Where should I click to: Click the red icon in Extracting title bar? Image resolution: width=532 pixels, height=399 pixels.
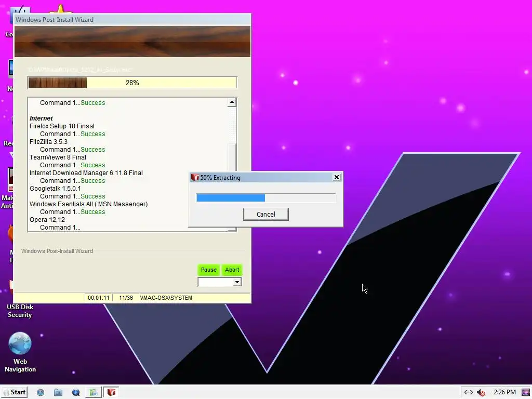[x=195, y=178]
